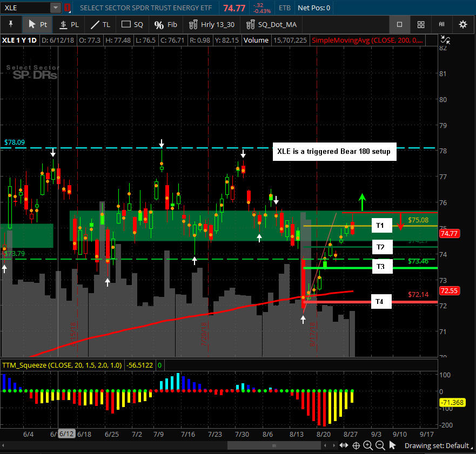Click the SELECT SECTOR SPDR TRUST ENERGY ETF description
The height and width of the screenshot is (454, 476).
[x=146, y=8]
